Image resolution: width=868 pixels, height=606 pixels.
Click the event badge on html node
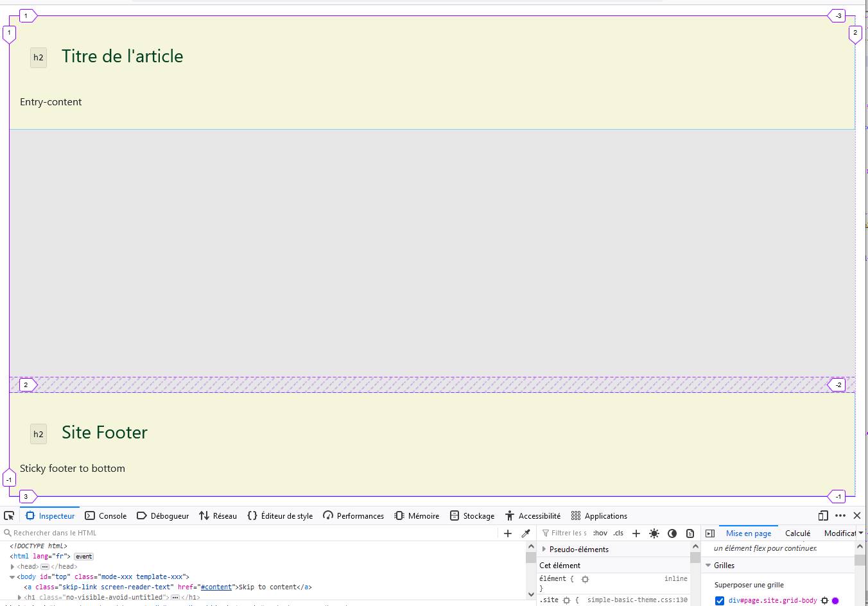pos(84,557)
